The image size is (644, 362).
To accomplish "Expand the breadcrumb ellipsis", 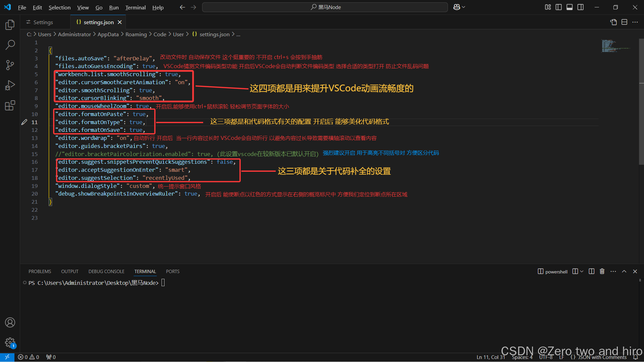I will tap(238, 34).
